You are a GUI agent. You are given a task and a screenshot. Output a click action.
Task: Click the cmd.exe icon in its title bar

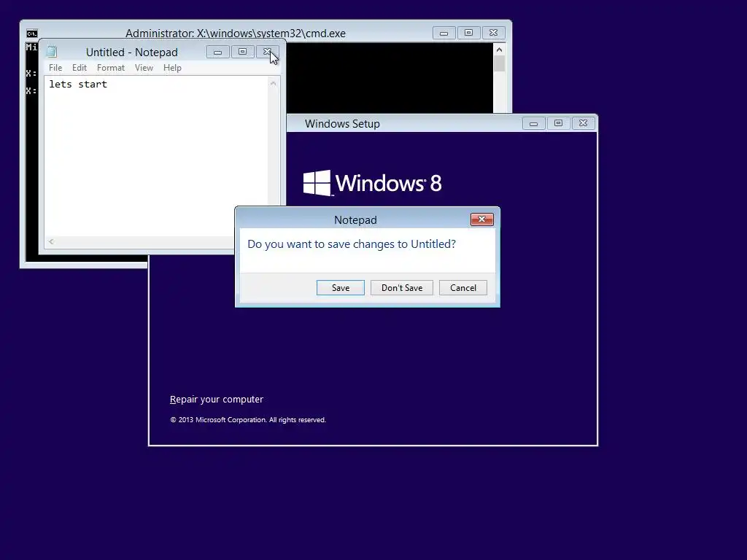32,34
